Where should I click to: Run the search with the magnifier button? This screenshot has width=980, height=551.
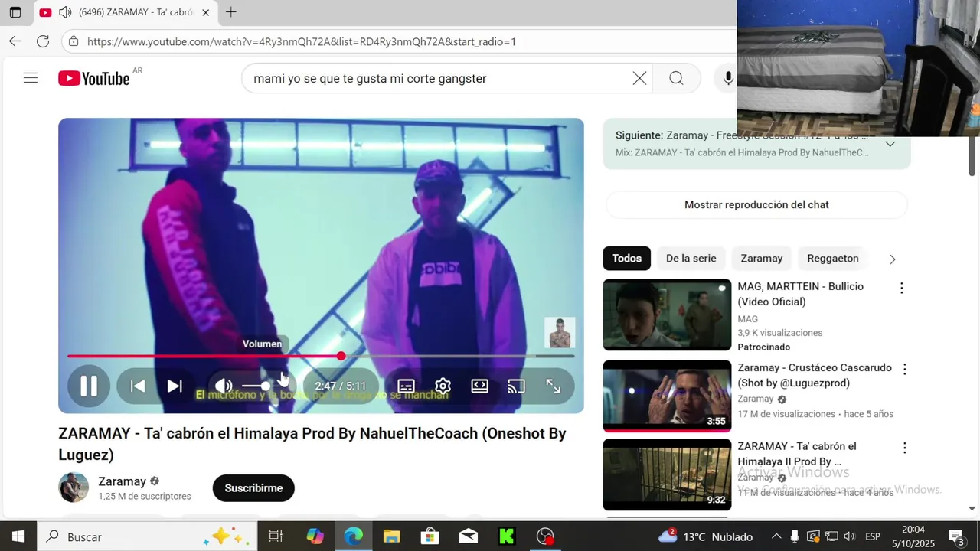click(x=676, y=78)
